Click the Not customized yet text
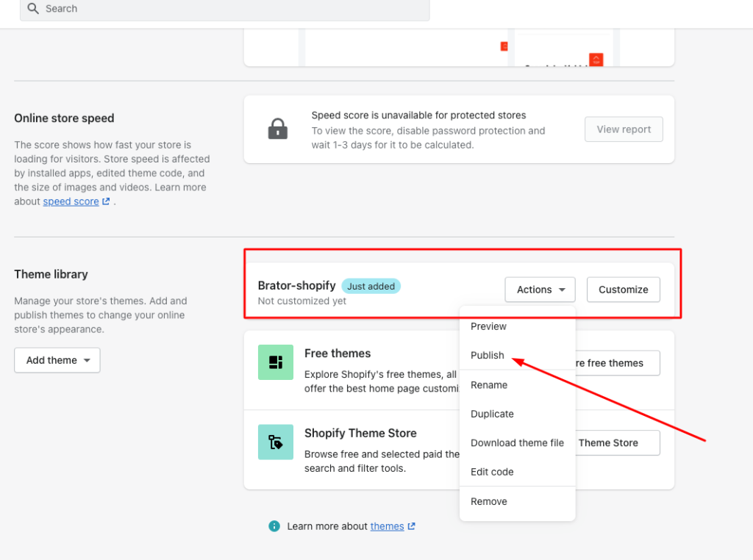The width and height of the screenshot is (753, 560). 302,301
